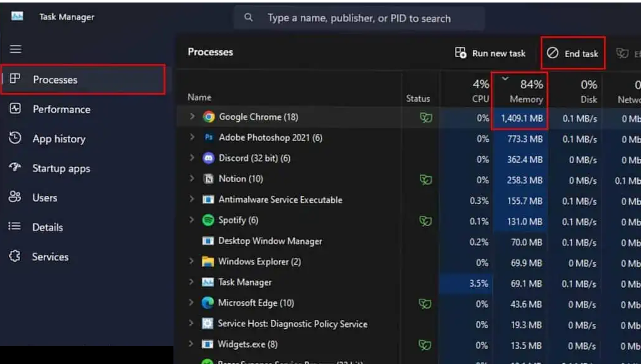Click the Task Manager app logo icon

17,16
